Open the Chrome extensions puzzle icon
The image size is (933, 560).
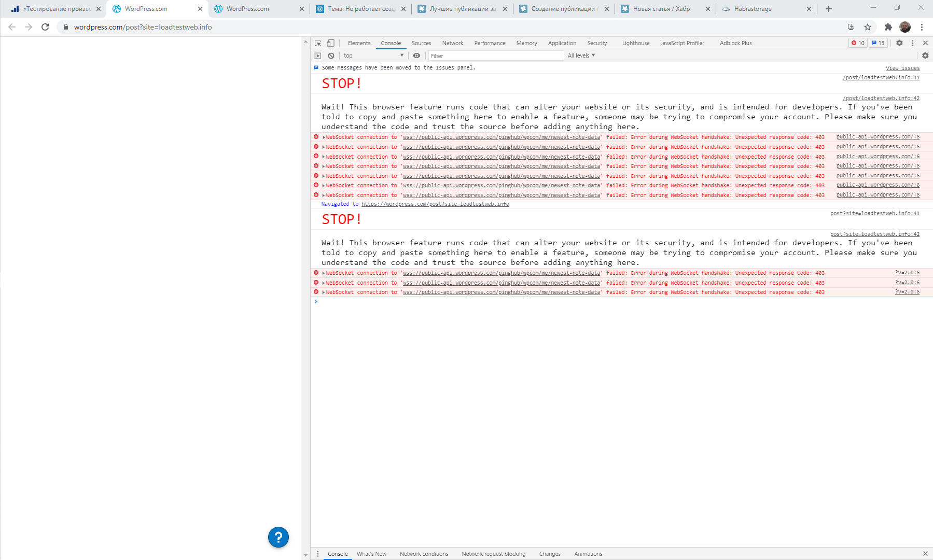[x=888, y=27]
